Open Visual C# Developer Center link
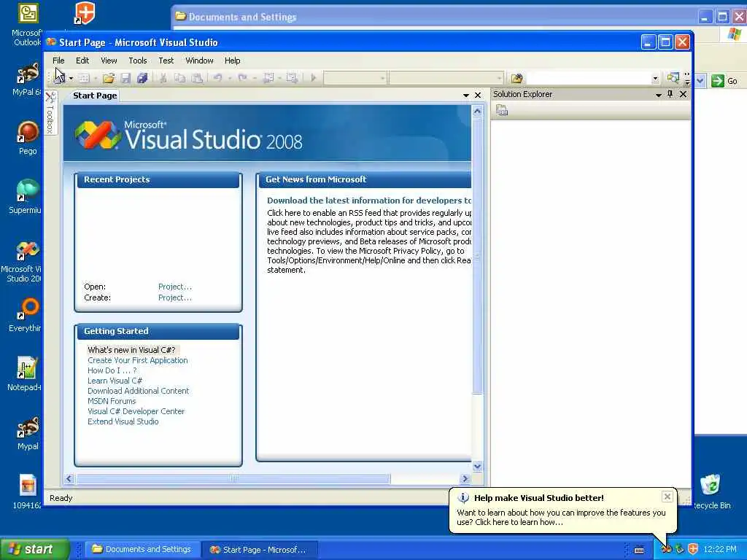Screen dimensions: 747x560 pos(136,411)
